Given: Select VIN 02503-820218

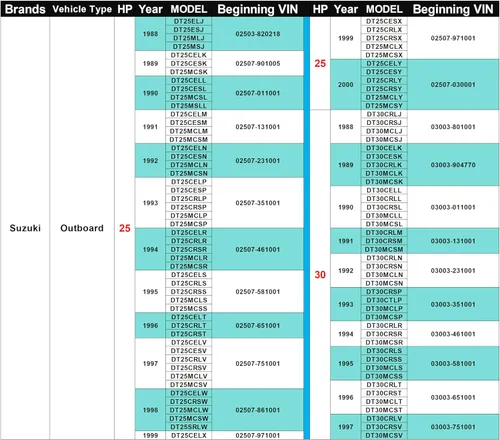Looking at the screenshot, I should [x=258, y=34].
